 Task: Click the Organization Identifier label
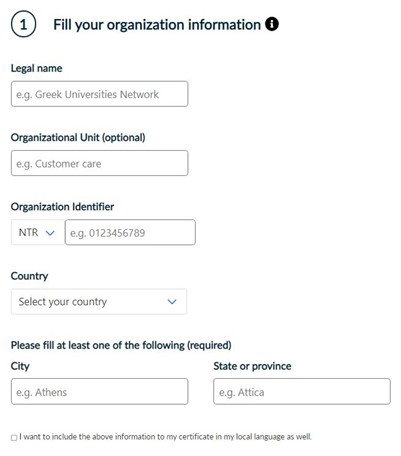(62, 207)
